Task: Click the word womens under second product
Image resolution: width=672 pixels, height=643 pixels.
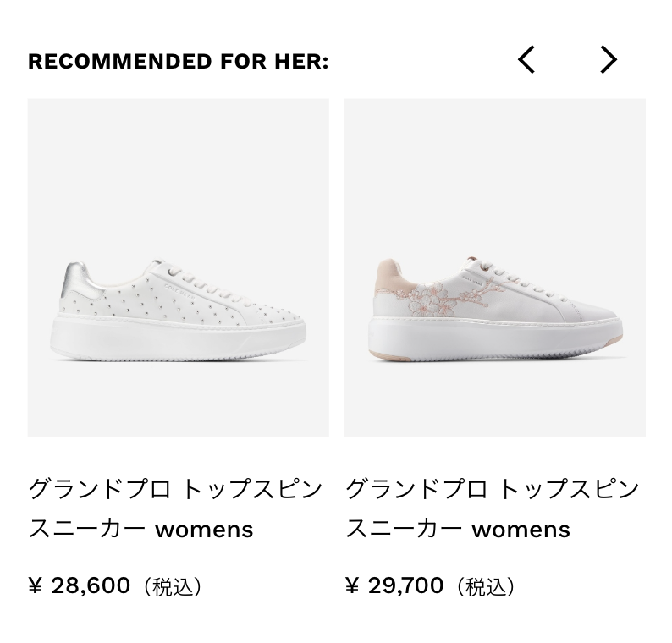Action: coord(521,530)
